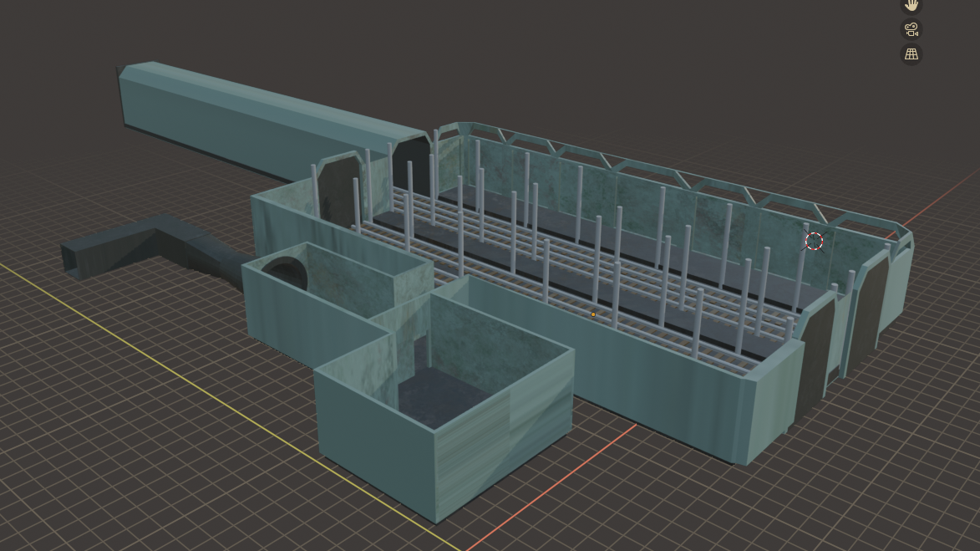
Task: Click the pan view hand icon
Action: (911, 5)
